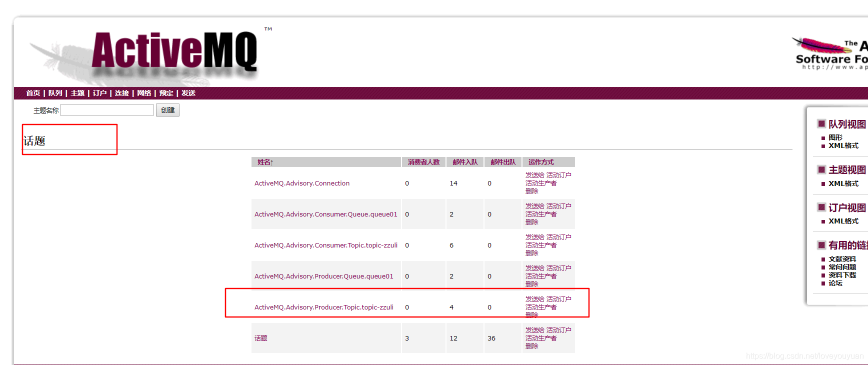Click 活动生产者 for ActiveMQ.Advisory.Connection
Image resolution: width=868 pixels, height=365 pixels.
click(541, 183)
